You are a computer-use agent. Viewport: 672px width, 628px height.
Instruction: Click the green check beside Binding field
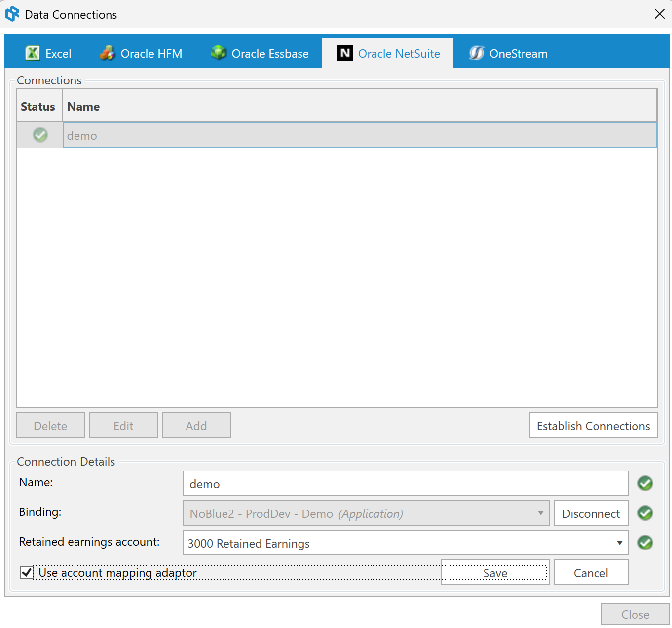point(645,513)
